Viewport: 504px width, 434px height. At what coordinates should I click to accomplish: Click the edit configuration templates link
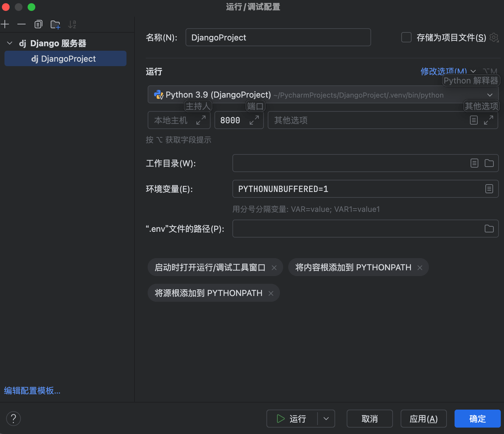coord(32,391)
